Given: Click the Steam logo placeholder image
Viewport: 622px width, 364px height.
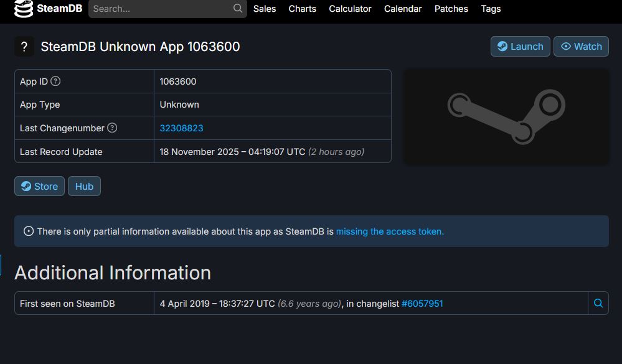Looking at the screenshot, I should (x=506, y=116).
